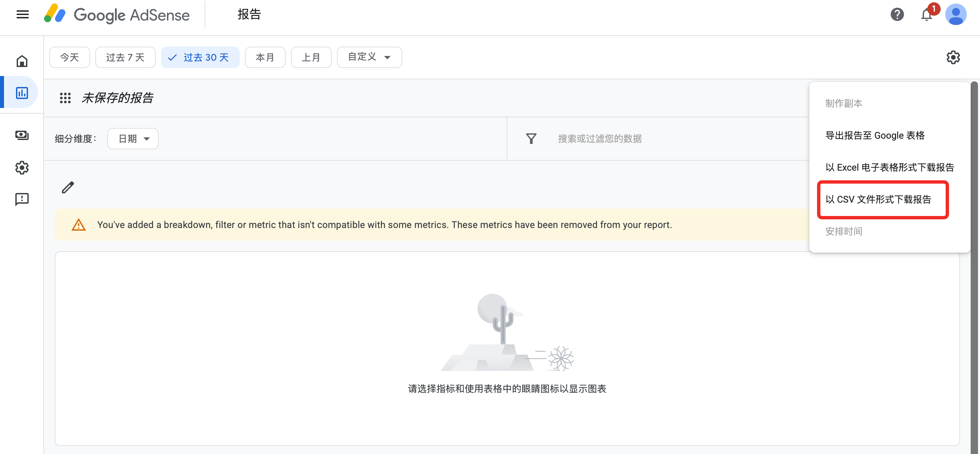
Task: Select the 过去 7 天 date chip
Action: [125, 57]
